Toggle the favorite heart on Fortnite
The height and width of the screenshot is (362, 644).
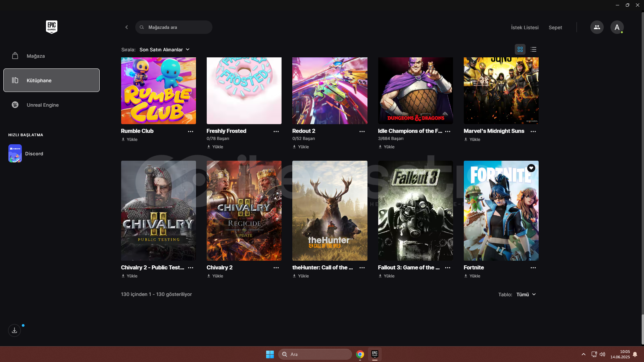[x=531, y=168]
